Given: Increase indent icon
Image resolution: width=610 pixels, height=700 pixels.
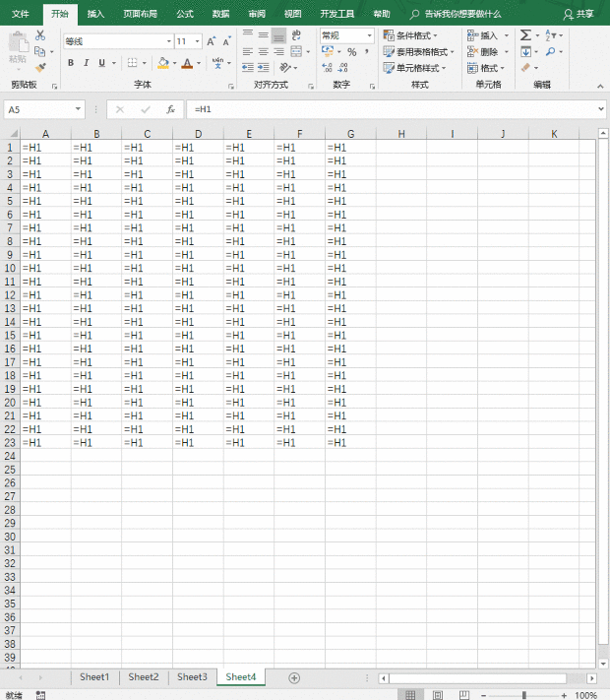Looking at the screenshot, I should (x=264, y=67).
